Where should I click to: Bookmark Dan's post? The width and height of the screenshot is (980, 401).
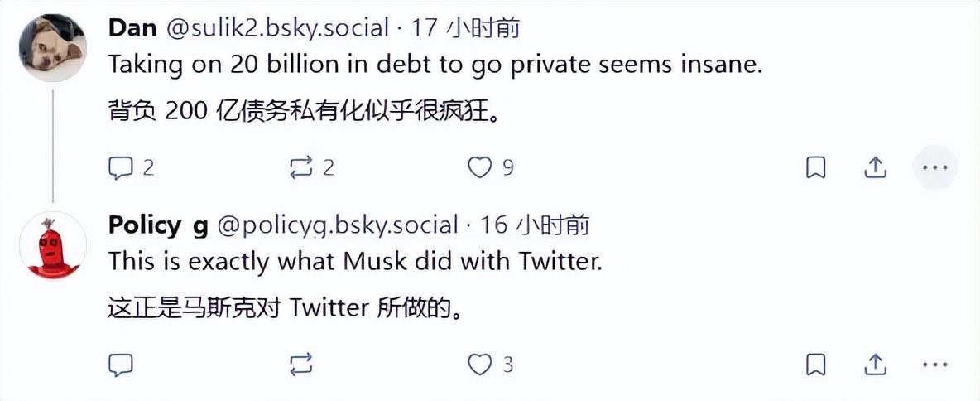click(816, 168)
